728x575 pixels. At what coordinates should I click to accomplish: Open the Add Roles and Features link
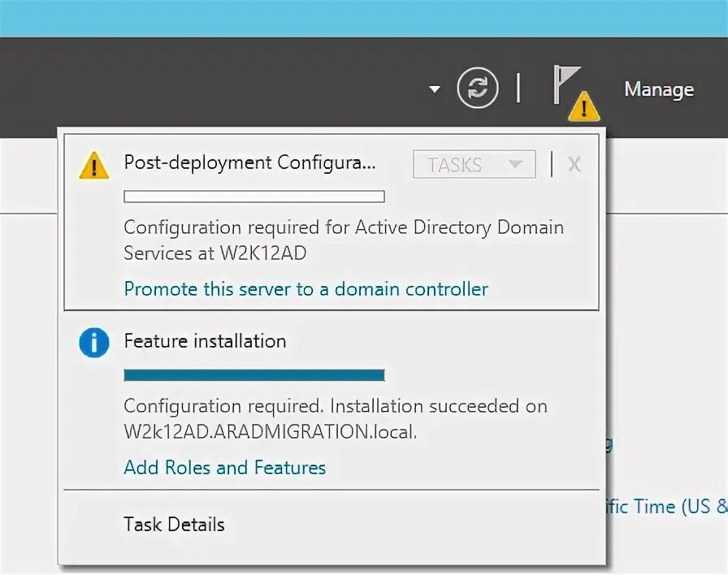[x=224, y=468]
